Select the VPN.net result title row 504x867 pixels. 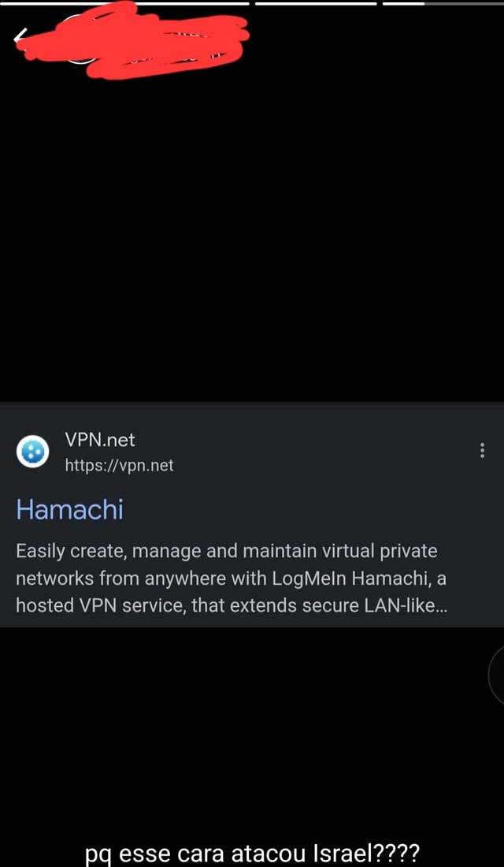99,440
